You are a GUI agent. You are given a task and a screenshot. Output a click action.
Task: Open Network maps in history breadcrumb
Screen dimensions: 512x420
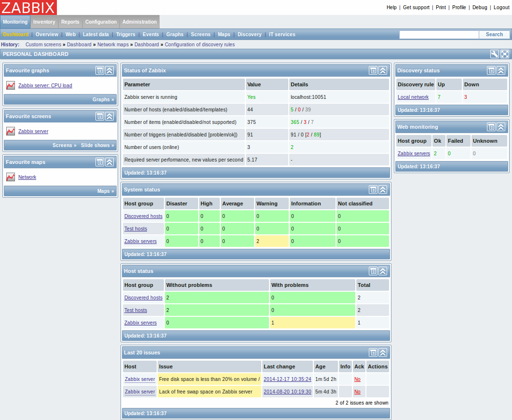(113, 44)
